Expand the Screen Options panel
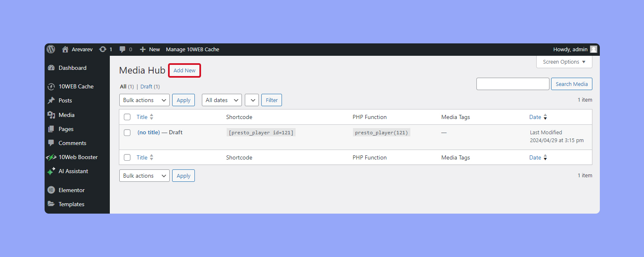This screenshot has width=644, height=257. coord(564,62)
